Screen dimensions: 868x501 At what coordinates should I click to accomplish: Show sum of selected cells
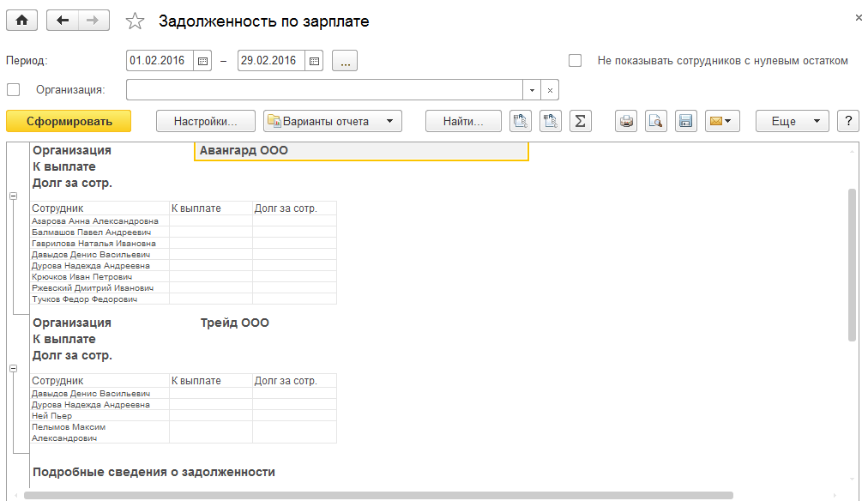click(x=580, y=121)
